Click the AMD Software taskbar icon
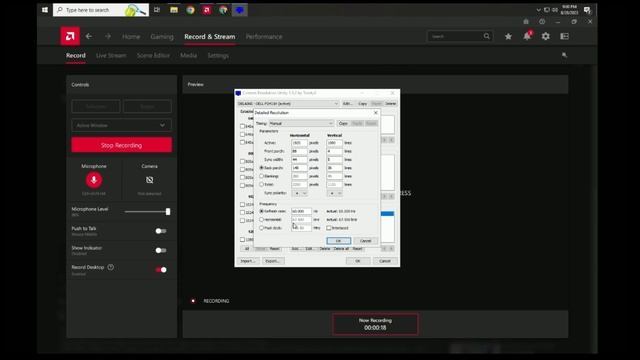This screenshot has height=360, width=640. pos(207,10)
